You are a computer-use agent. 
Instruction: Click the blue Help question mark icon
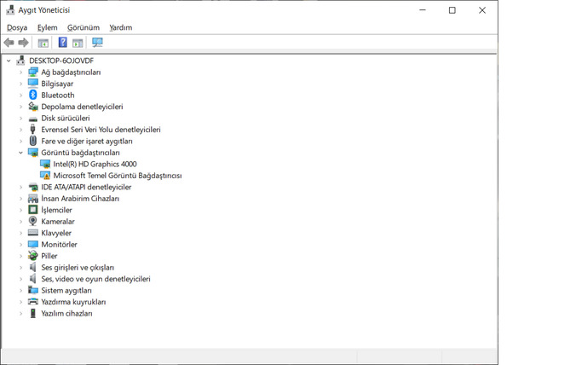point(62,43)
